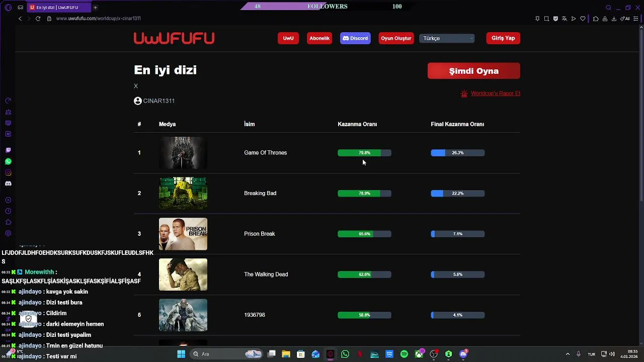
Task: Switch TUR keyboard language indicator
Action: pyautogui.click(x=592, y=354)
